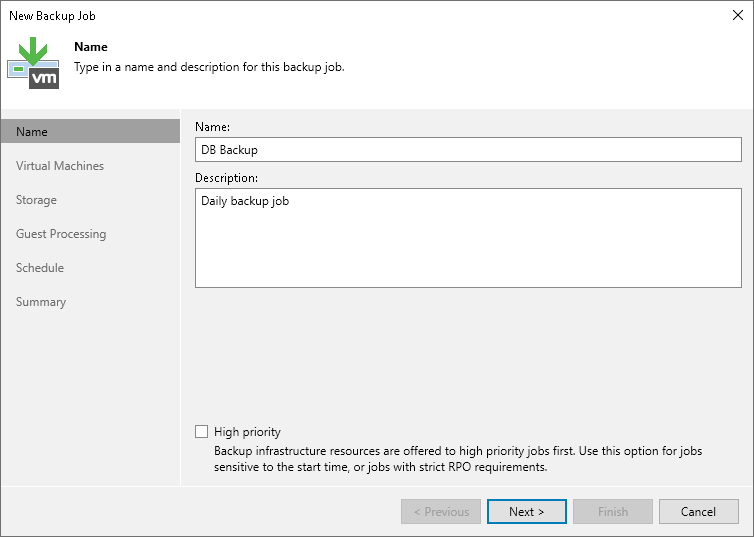Click the VM backup job wizard icon
The width and height of the screenshot is (754, 537).
click(x=33, y=63)
